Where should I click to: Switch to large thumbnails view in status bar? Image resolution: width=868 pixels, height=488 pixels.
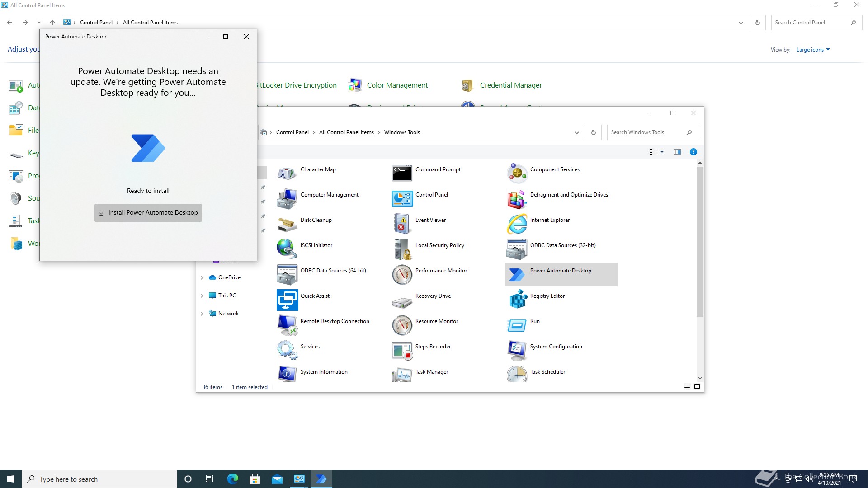click(x=697, y=387)
